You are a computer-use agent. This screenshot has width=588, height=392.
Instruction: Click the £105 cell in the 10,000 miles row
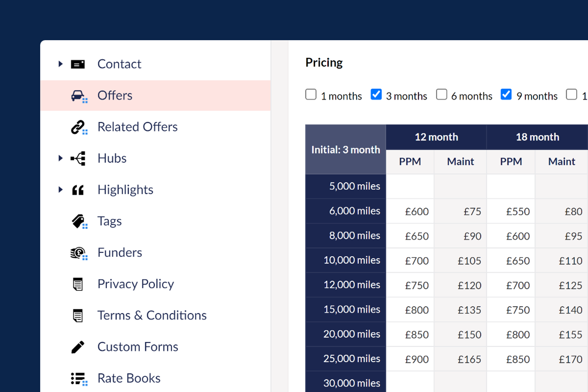pos(460,261)
